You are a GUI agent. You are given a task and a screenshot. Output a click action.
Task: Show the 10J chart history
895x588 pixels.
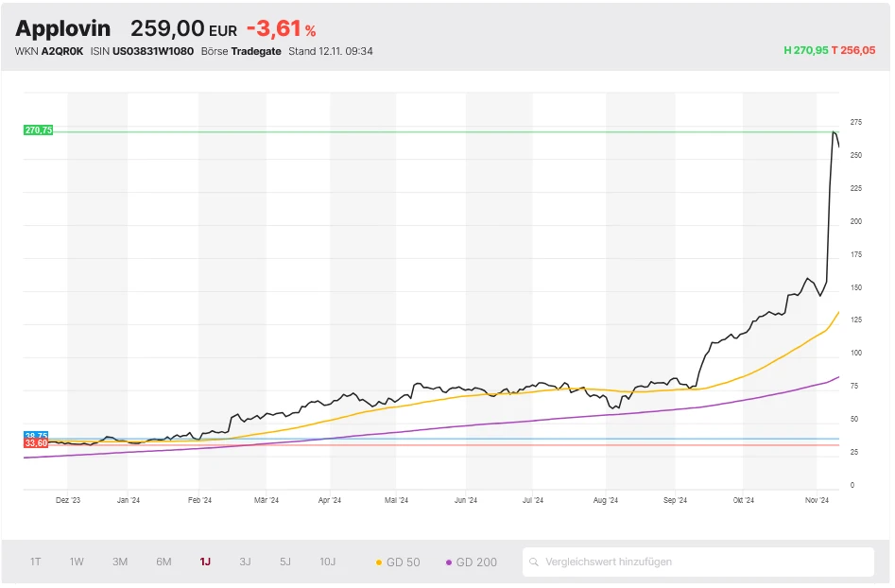click(x=327, y=562)
